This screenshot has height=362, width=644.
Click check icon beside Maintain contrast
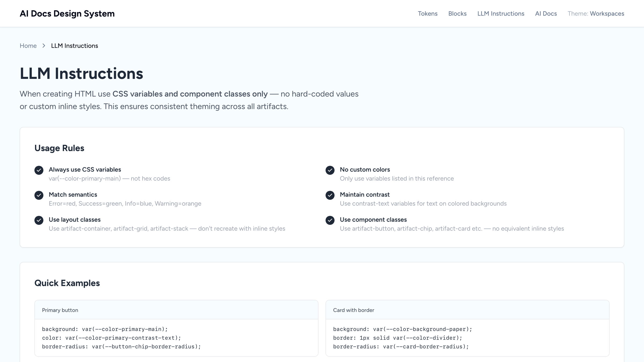tap(330, 195)
